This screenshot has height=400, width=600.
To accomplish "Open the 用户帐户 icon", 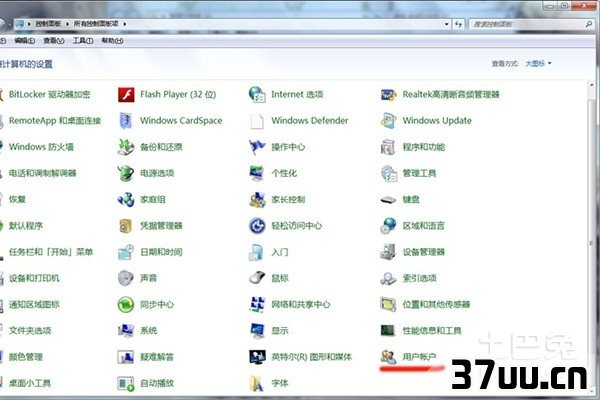I will coord(388,357).
